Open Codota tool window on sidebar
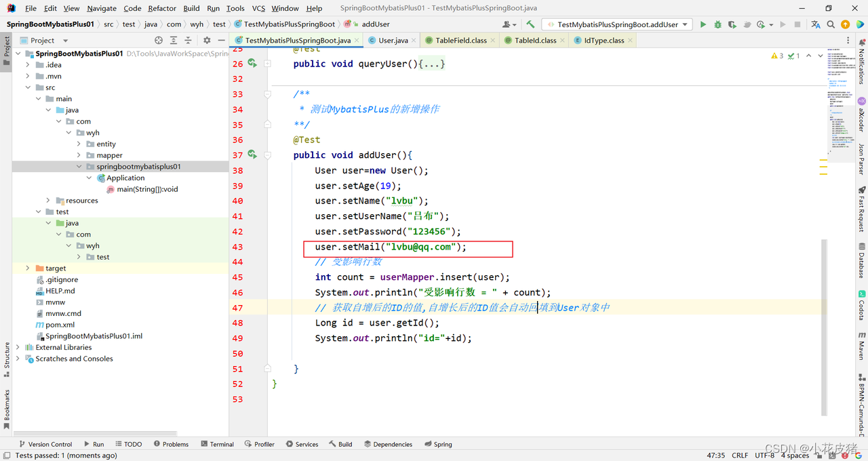Screen dimensions: 868x461 [862, 305]
